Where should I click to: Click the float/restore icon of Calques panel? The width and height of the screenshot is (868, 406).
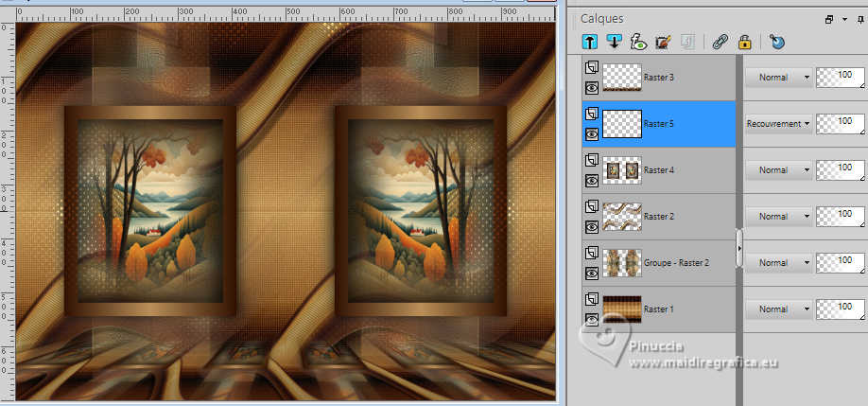tap(828, 19)
